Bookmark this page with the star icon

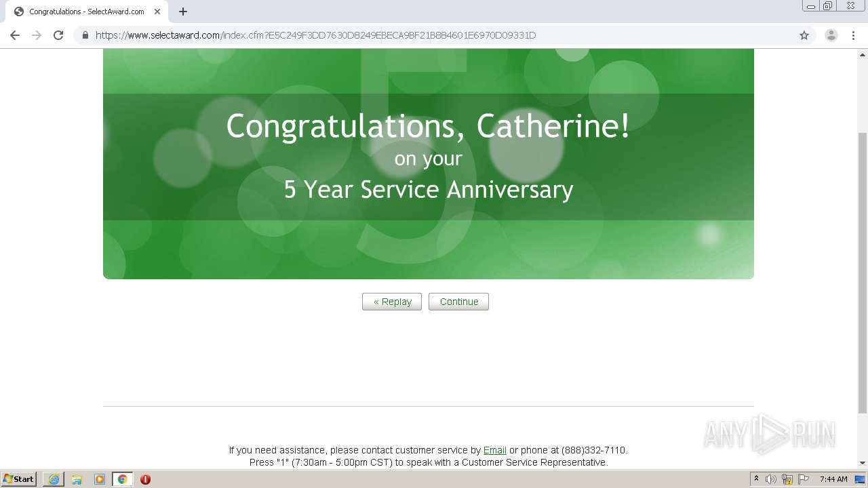tap(804, 35)
